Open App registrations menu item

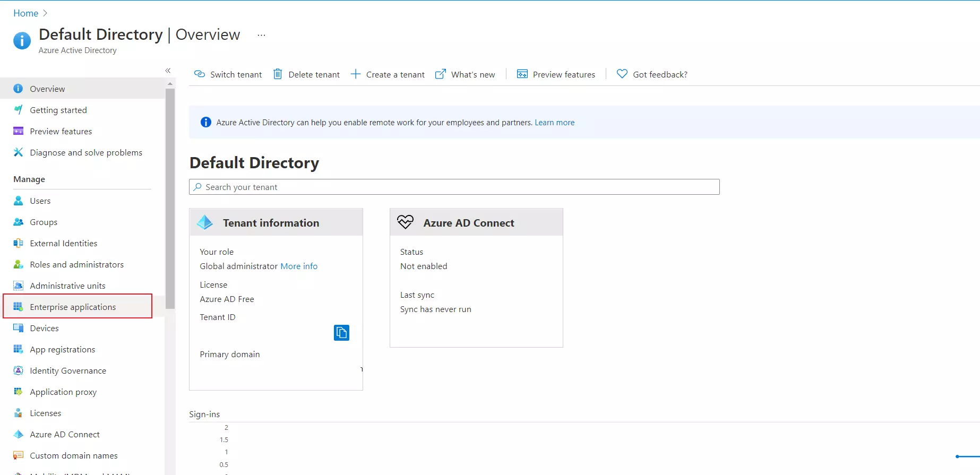(82, 349)
